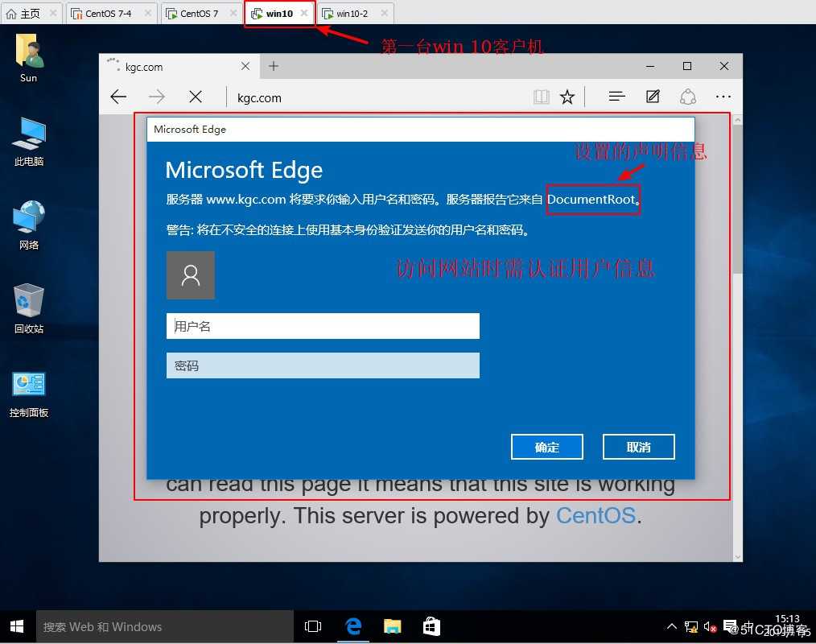Select the 网络 desktop icon
This screenshot has width=816, height=644.
point(29,225)
